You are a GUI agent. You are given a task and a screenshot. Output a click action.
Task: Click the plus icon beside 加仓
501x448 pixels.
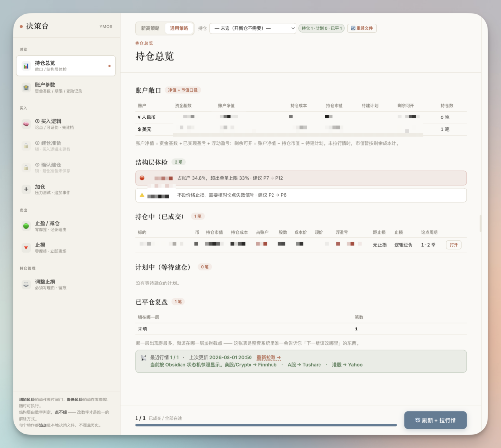point(26,189)
